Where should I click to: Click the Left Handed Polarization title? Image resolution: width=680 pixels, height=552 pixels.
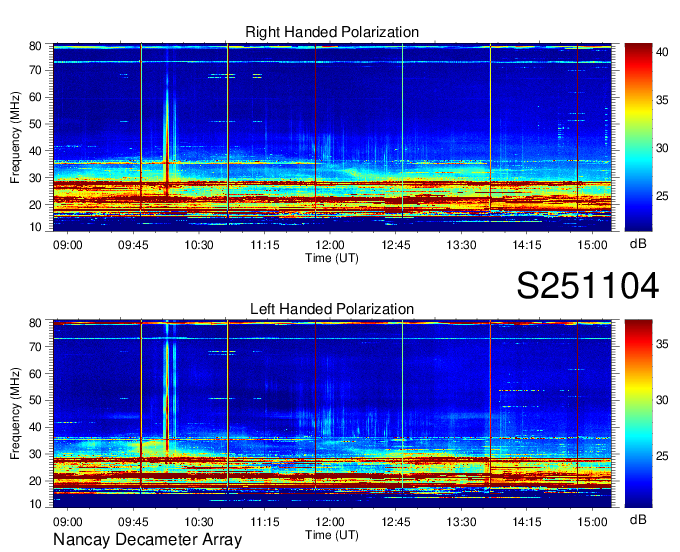(x=332, y=309)
